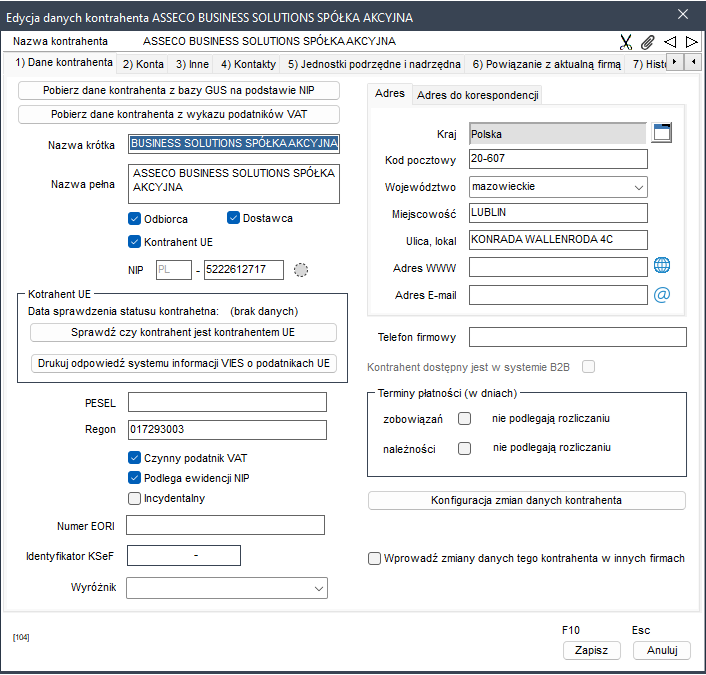Open attachments via paperclip icon
The height and width of the screenshot is (675, 706).
tap(647, 42)
